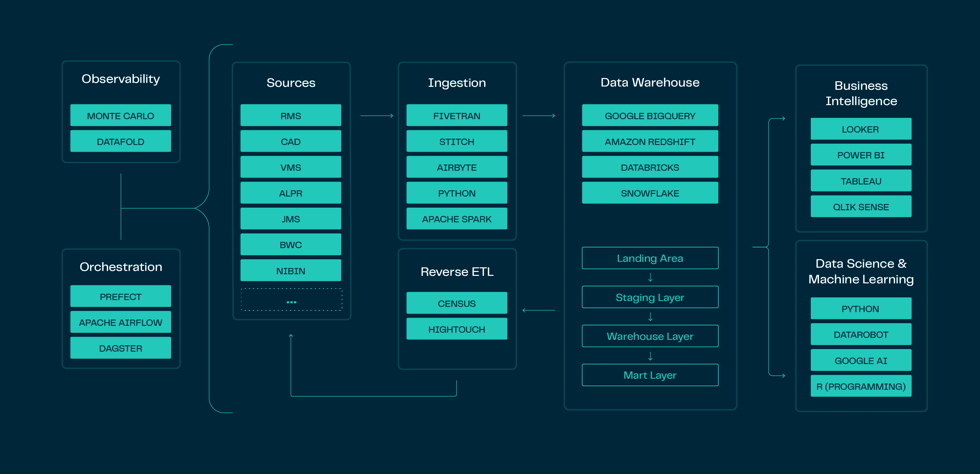
Task: Click the Data Science & Machine Learning heading
Action: [861, 271]
